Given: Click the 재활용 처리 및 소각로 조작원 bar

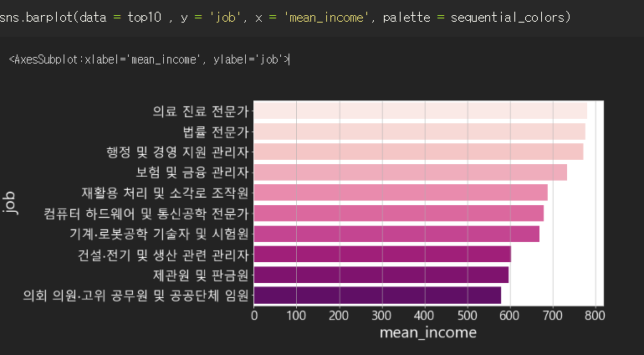Looking at the screenshot, I should [x=401, y=193].
